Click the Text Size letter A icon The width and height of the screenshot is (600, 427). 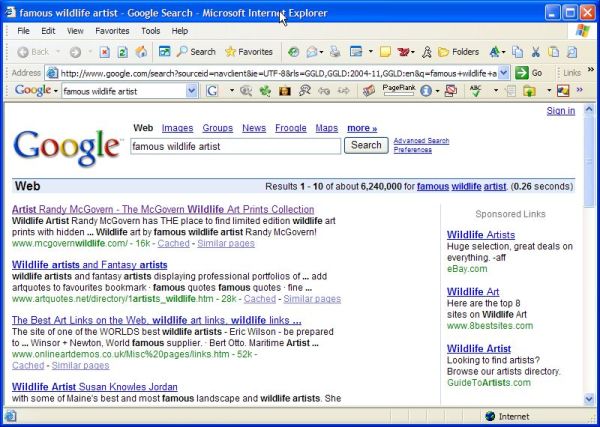pos(495,52)
